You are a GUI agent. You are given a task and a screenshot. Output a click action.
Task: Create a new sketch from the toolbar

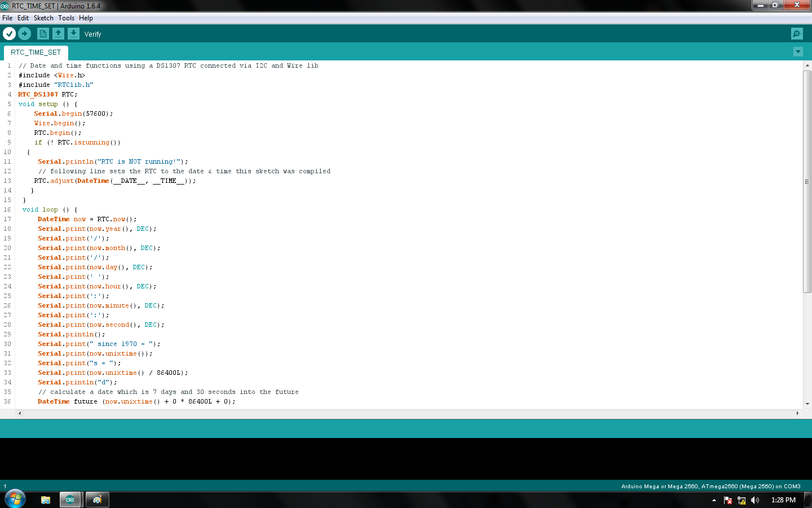pyautogui.click(x=43, y=34)
